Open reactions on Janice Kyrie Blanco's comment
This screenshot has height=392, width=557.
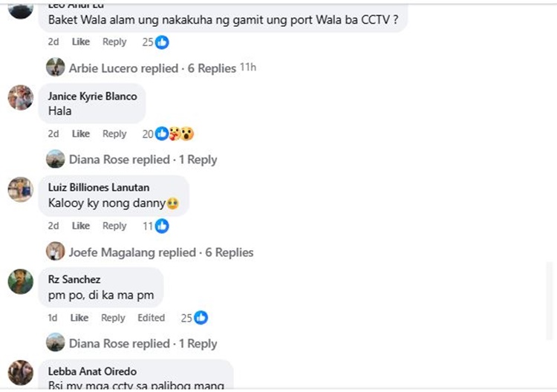tap(168, 134)
